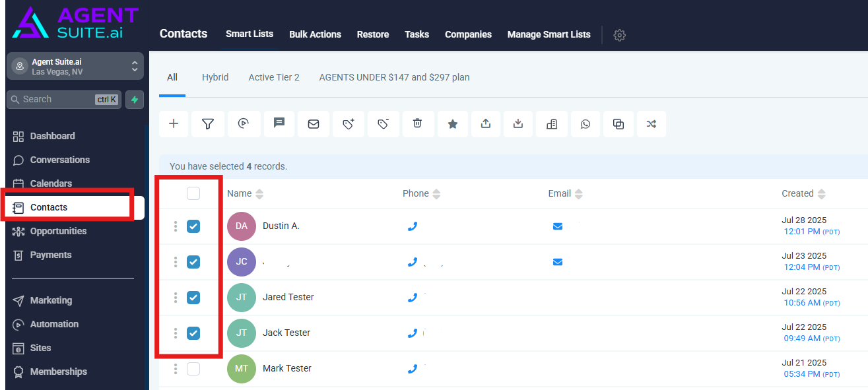
Task: Click the delete trash icon
Action: click(417, 124)
